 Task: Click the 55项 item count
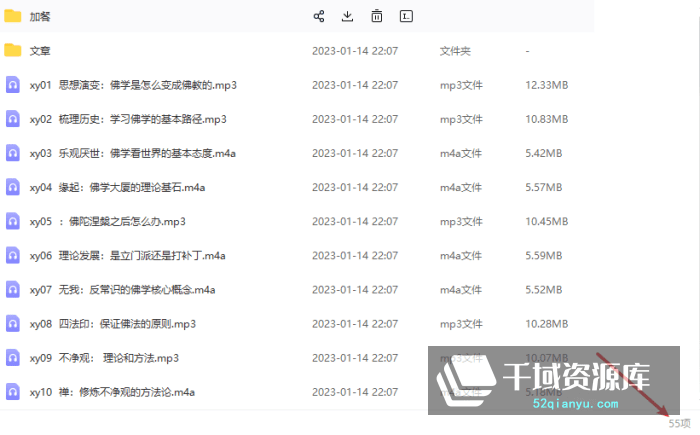(679, 423)
